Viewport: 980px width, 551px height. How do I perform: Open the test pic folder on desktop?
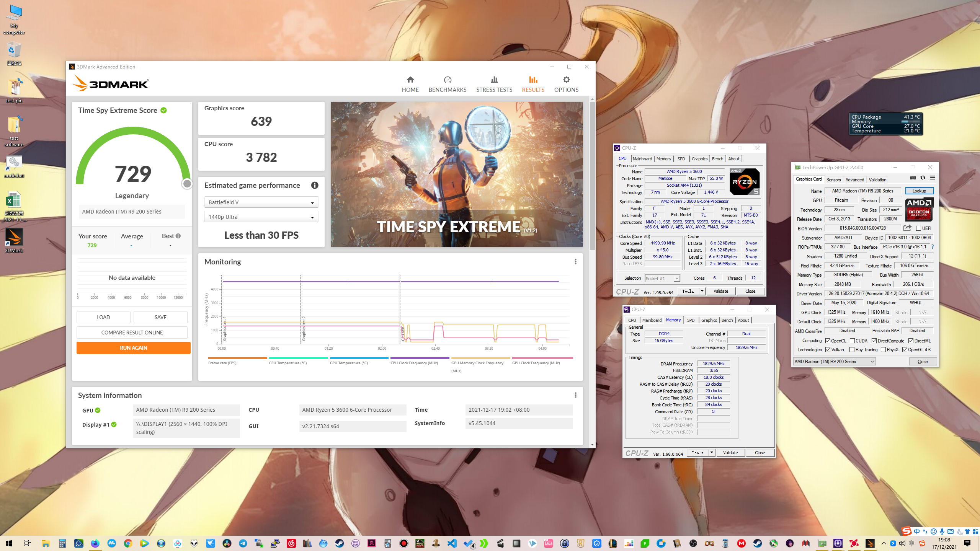(x=14, y=91)
